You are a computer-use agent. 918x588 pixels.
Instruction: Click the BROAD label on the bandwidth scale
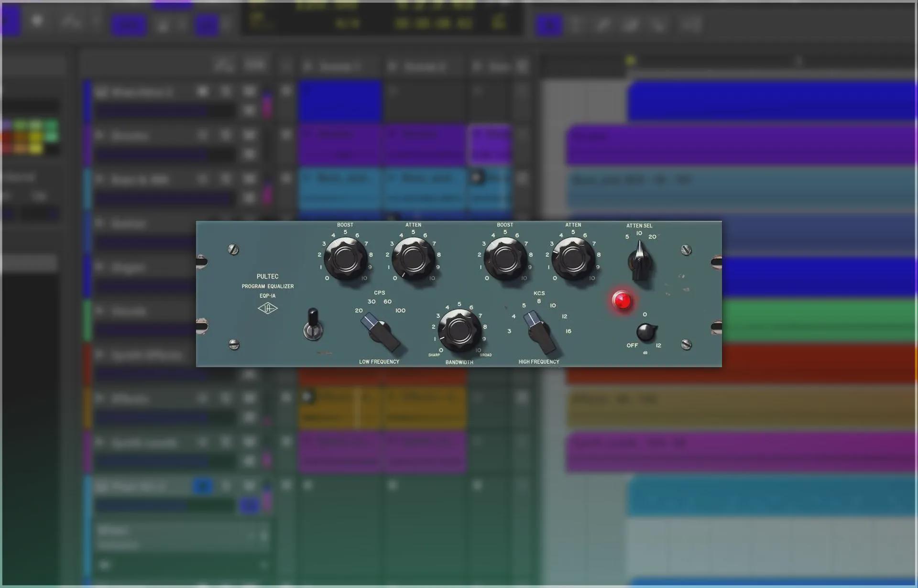click(x=486, y=355)
